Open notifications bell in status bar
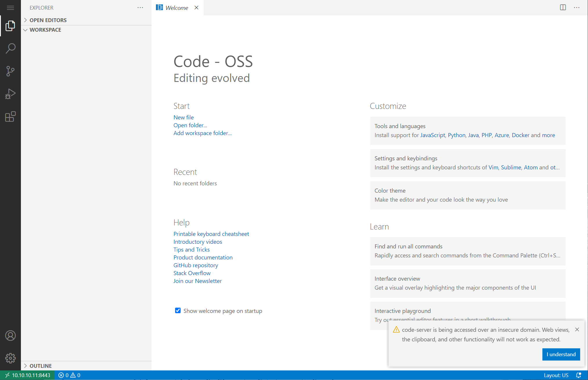The width and height of the screenshot is (588, 380). (578, 375)
